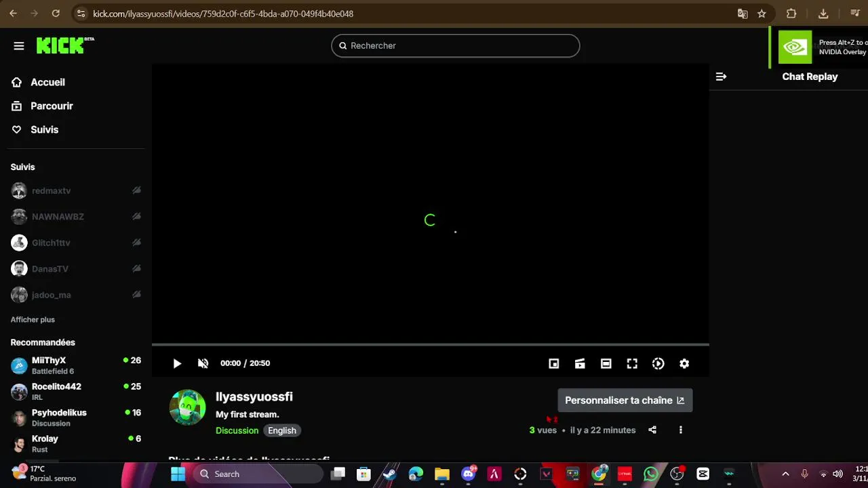
Task: Open video settings gear
Action: [x=684, y=363]
